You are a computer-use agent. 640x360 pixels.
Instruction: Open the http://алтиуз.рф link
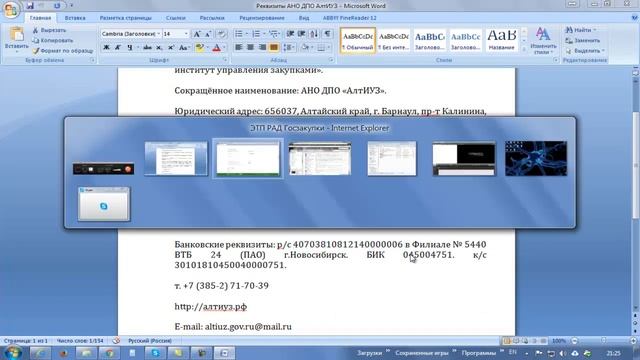click(211, 307)
